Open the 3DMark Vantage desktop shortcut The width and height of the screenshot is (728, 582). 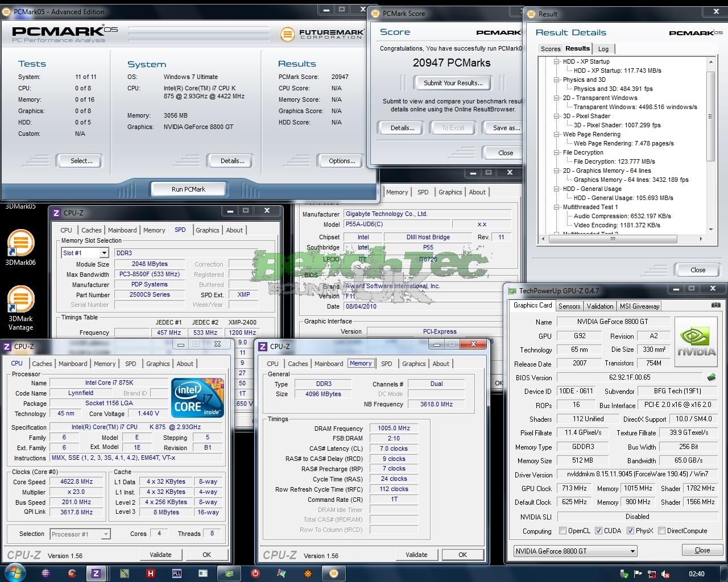click(20, 307)
